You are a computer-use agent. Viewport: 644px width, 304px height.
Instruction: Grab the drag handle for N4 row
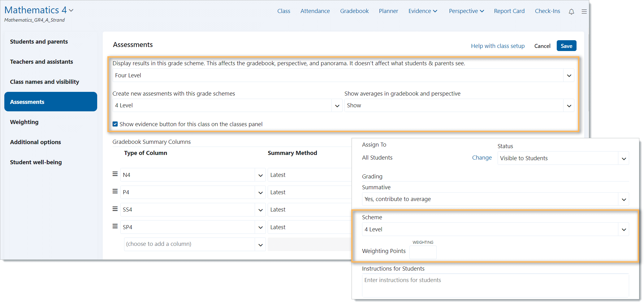[x=115, y=174]
